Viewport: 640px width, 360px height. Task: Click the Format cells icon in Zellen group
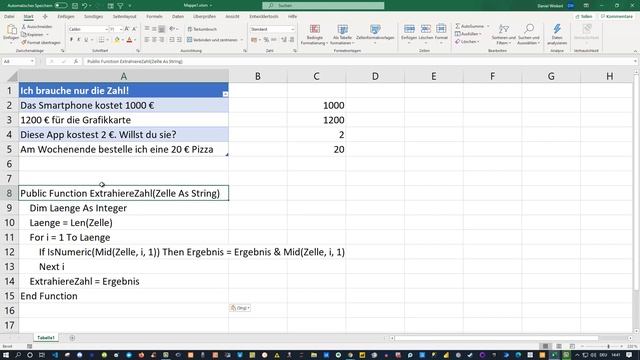click(441, 29)
